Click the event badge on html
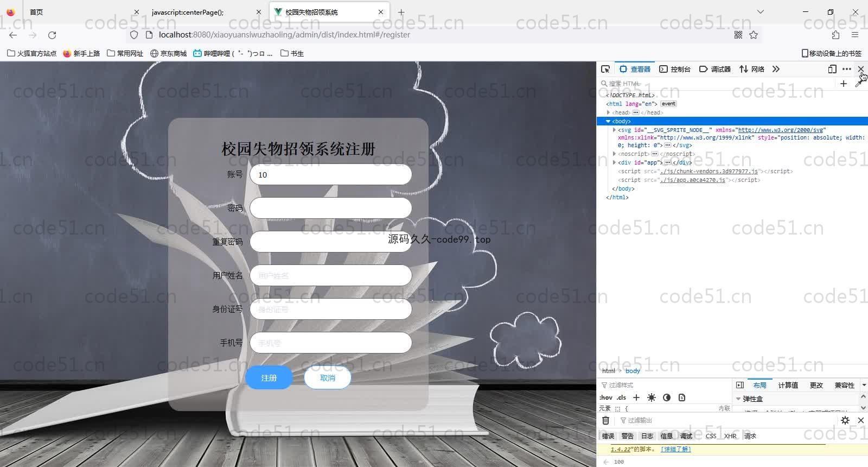The image size is (868, 467). click(x=668, y=104)
